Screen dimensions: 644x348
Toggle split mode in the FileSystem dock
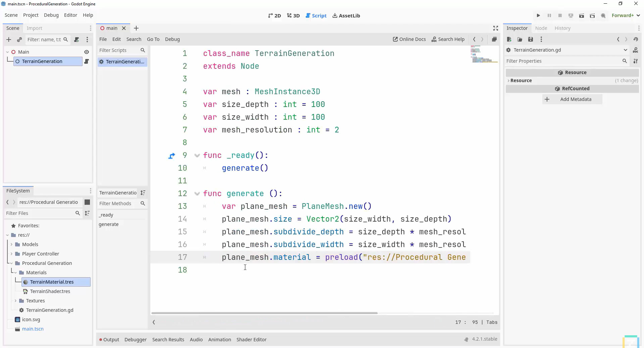87,202
